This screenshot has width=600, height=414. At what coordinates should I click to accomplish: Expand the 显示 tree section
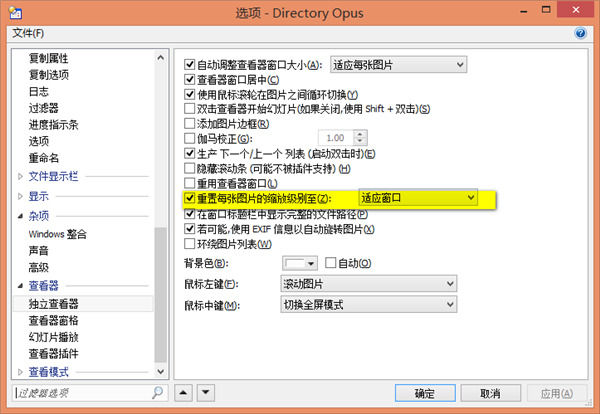20,196
